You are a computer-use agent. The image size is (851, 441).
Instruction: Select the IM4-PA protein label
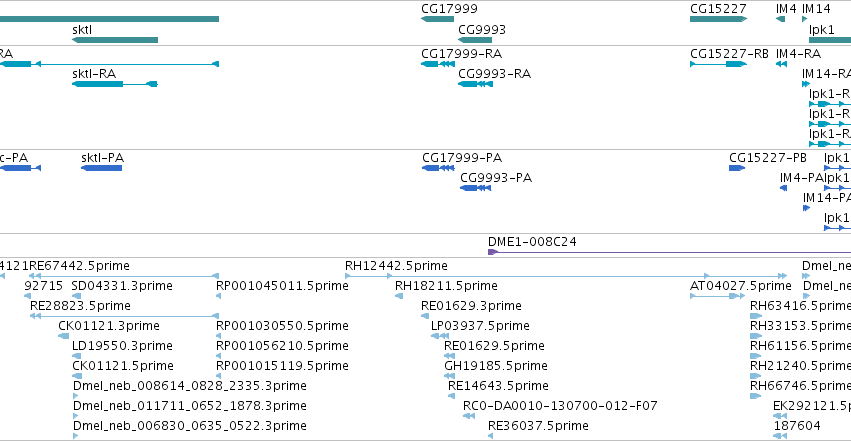pyautogui.click(x=802, y=178)
